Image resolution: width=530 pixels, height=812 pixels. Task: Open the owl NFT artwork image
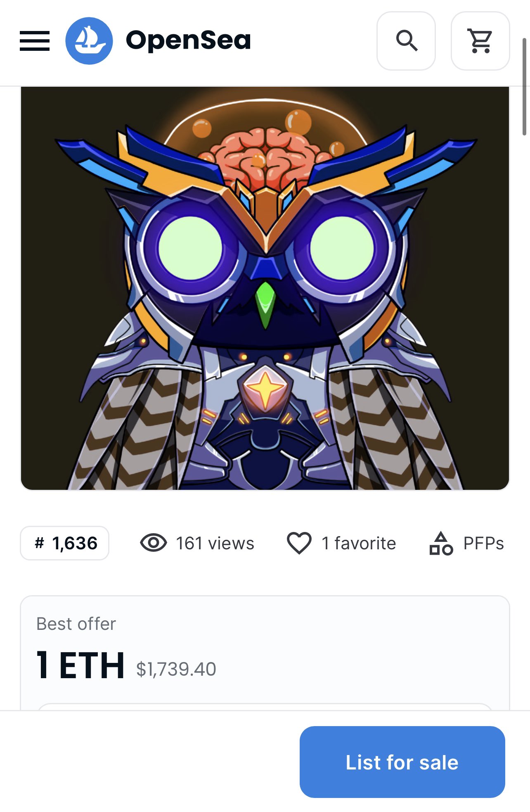click(x=265, y=288)
